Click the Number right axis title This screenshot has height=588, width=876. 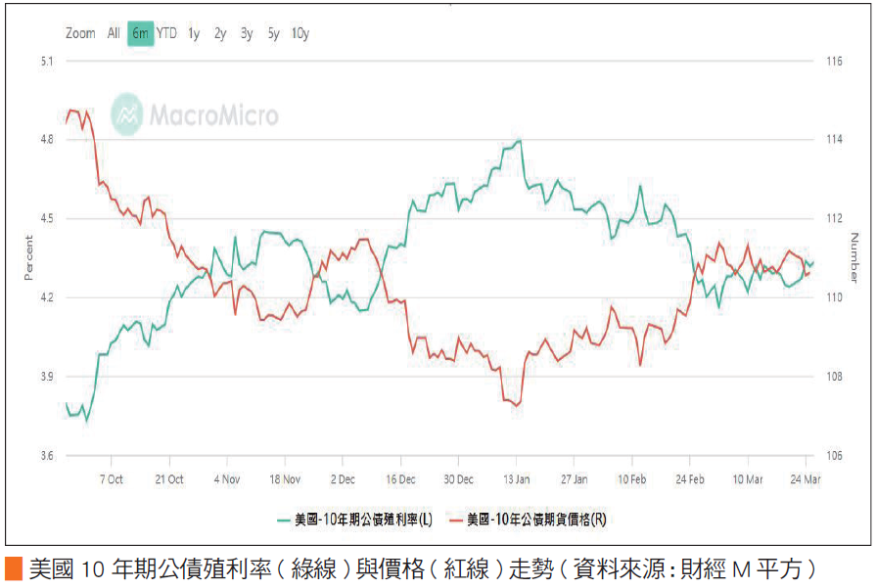pos(854,257)
